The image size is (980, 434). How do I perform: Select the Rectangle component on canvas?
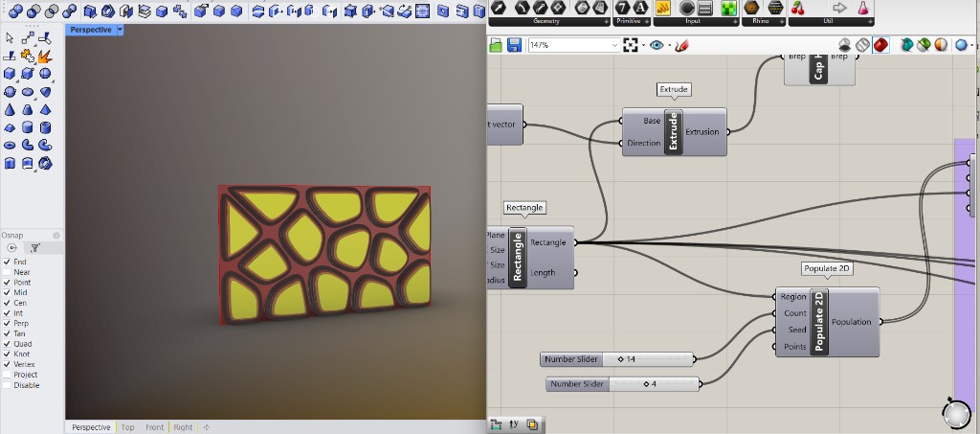click(530, 258)
